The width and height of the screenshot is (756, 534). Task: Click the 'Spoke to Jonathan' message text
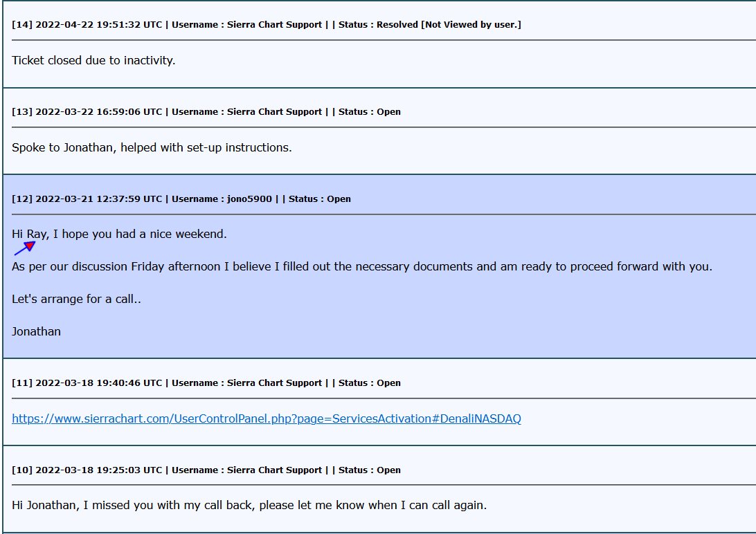point(152,147)
